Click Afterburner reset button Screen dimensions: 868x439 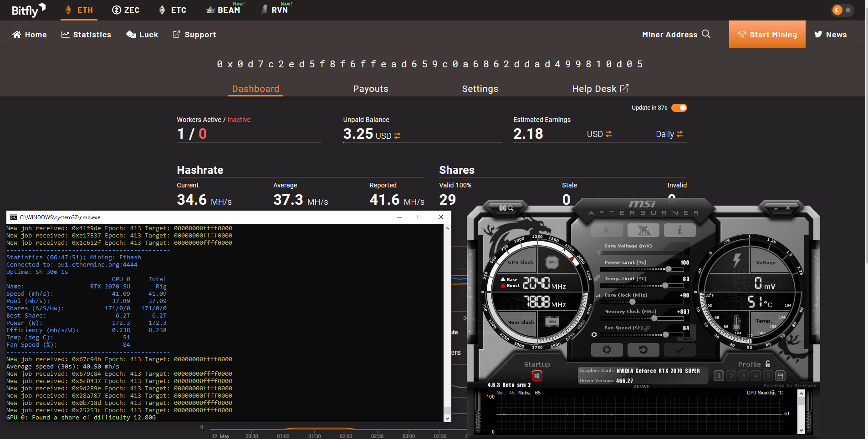(643, 350)
